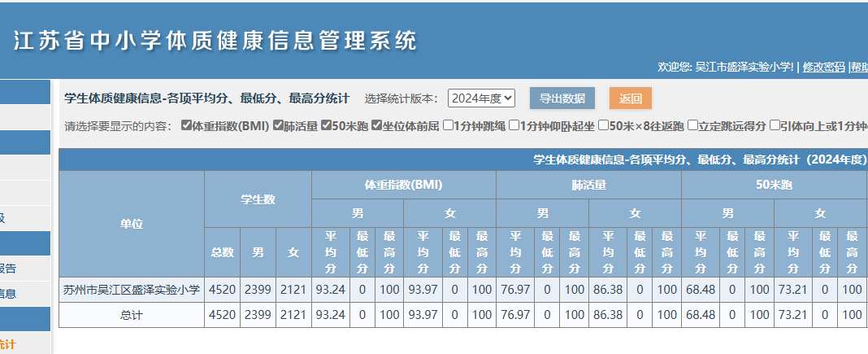Screen dimensions: 868x354
Task: Open the sidebar item ending in 信息
Action: [8, 293]
